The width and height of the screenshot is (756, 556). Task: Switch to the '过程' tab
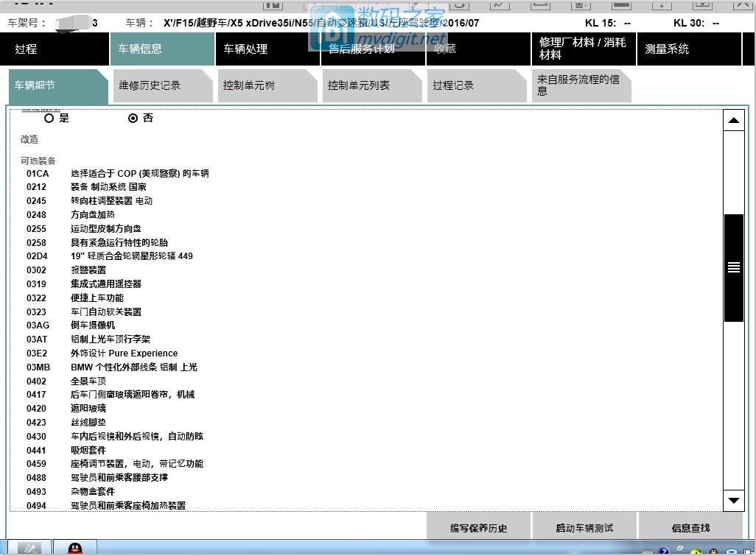pos(26,49)
